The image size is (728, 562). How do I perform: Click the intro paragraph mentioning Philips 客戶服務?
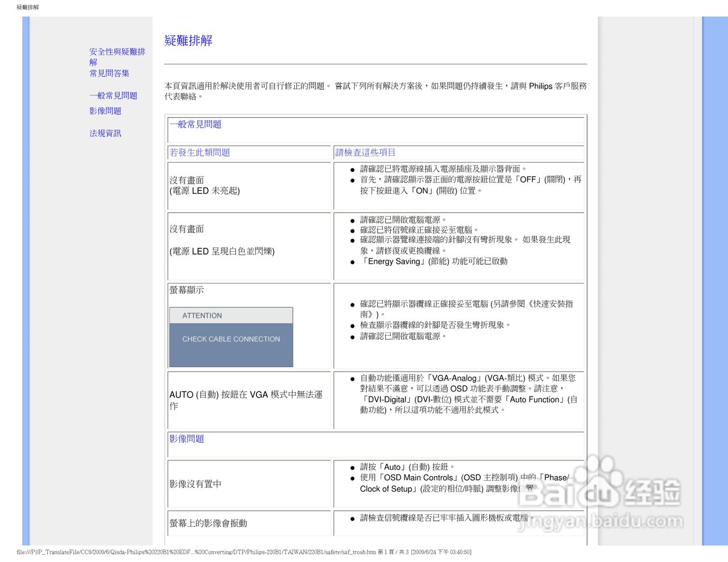click(375, 91)
